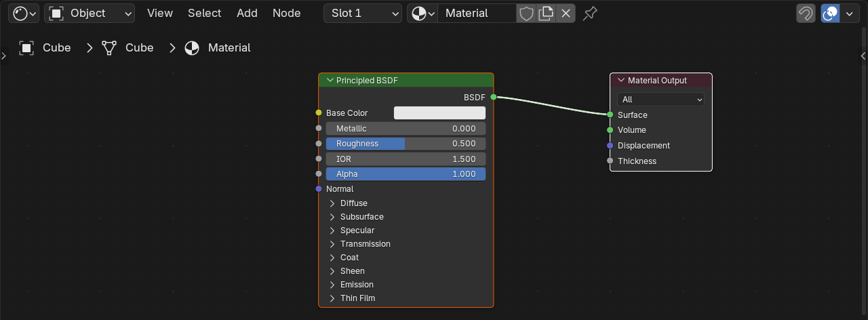
Task: Click the Thickness input socket
Action: pyautogui.click(x=610, y=161)
